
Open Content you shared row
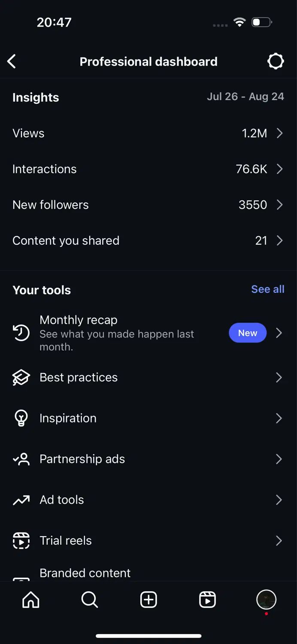click(x=148, y=240)
